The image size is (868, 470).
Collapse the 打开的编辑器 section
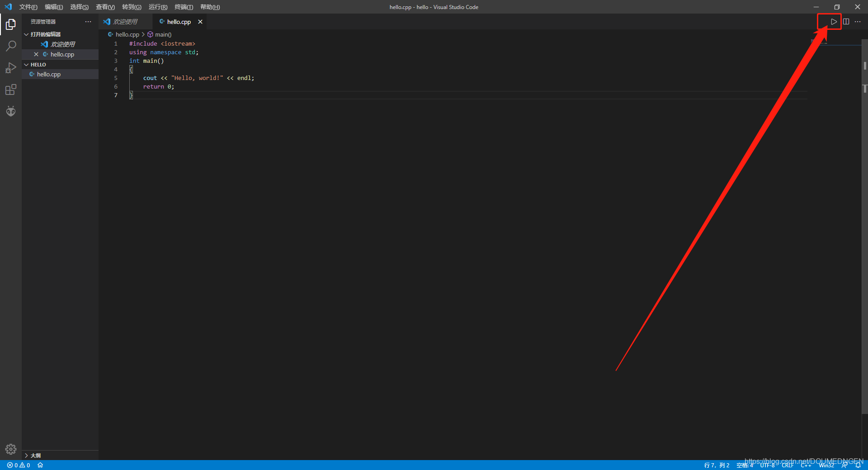26,34
